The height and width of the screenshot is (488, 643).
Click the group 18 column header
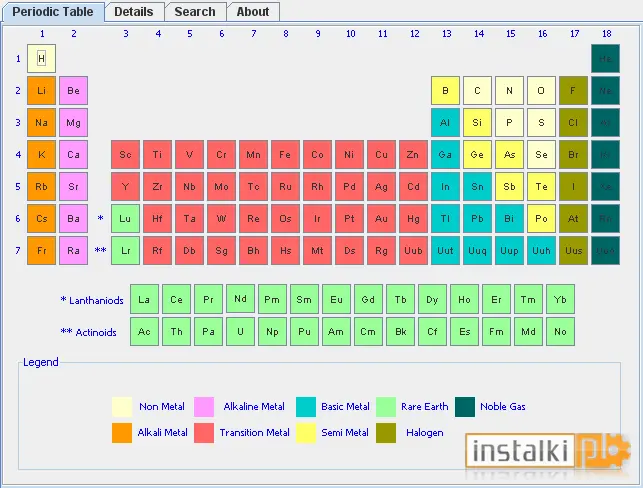click(607, 34)
